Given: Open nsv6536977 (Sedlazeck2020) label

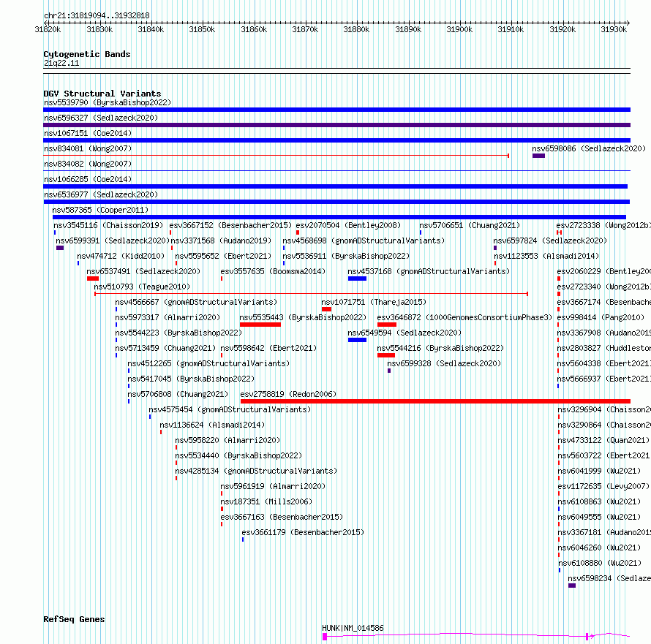Looking at the screenshot, I should [101, 194].
